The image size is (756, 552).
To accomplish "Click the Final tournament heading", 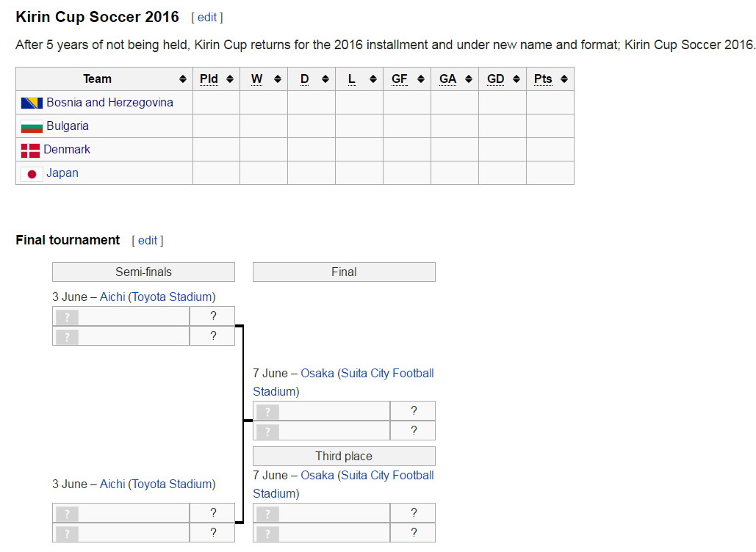I will [68, 240].
